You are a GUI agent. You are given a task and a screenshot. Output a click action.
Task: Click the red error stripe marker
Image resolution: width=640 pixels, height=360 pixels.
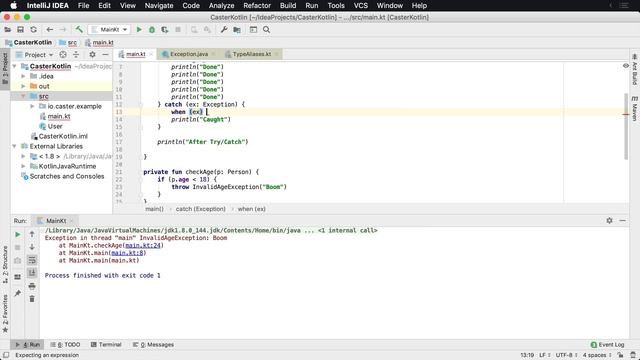pyautogui.click(x=626, y=114)
